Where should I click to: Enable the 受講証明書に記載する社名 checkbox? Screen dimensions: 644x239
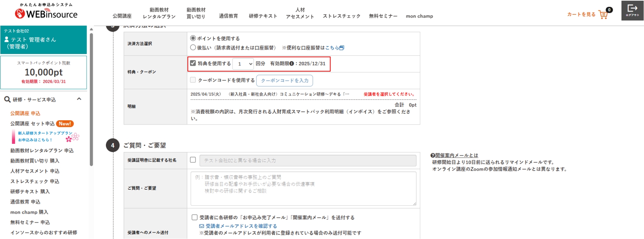(193, 160)
